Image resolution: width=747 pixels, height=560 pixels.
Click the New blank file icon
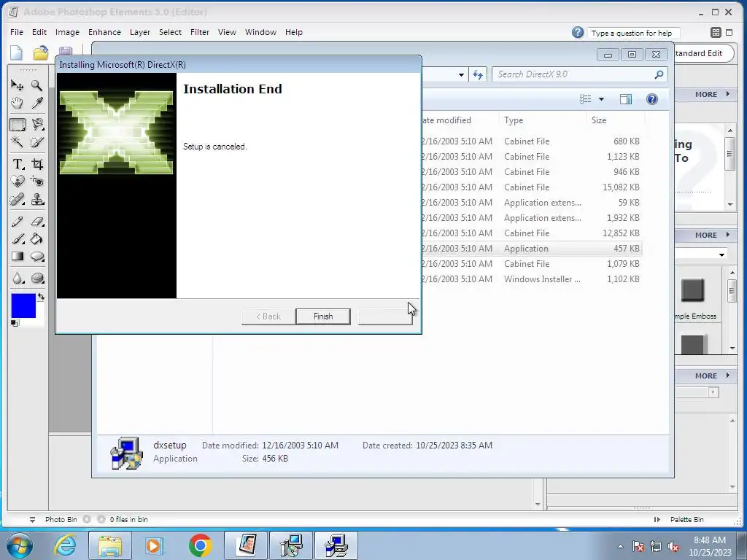pos(17,52)
